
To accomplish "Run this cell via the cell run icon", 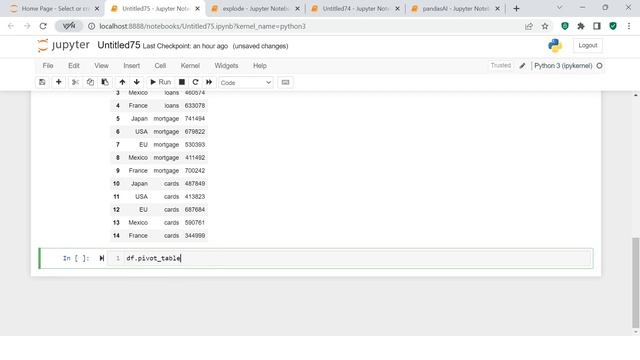I will 102,258.
